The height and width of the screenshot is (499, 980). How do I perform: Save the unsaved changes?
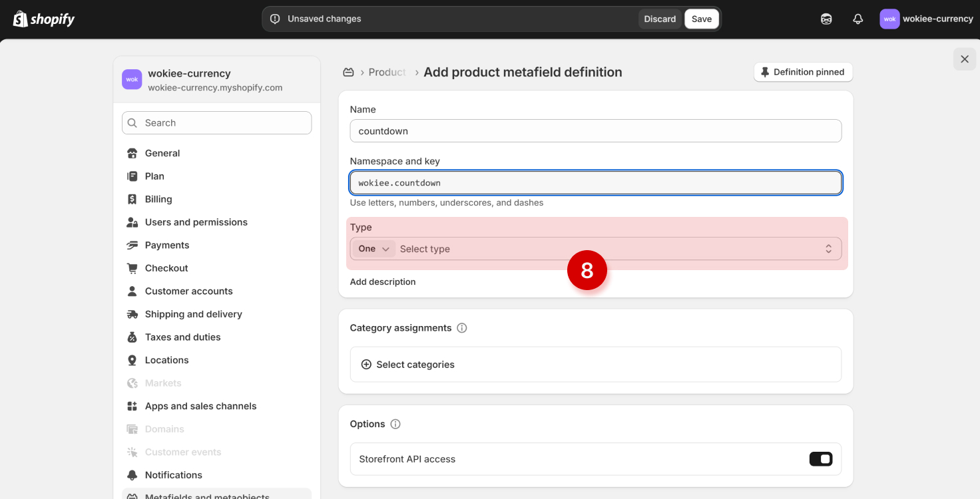701,19
